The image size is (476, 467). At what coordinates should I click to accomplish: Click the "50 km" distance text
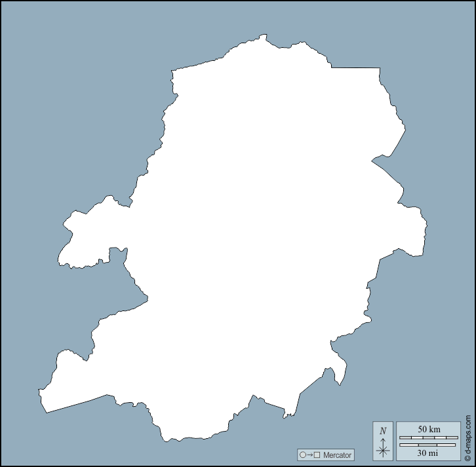[428, 429]
